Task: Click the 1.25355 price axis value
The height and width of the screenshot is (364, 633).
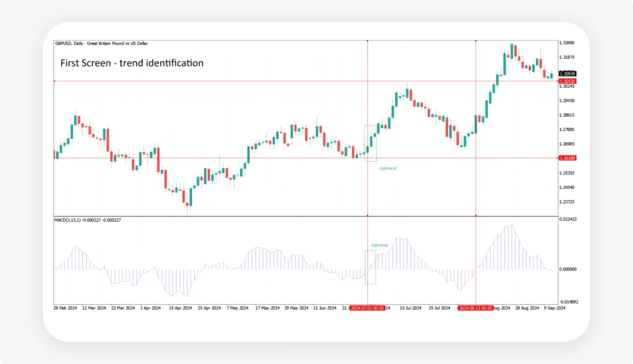Action: click(x=567, y=173)
